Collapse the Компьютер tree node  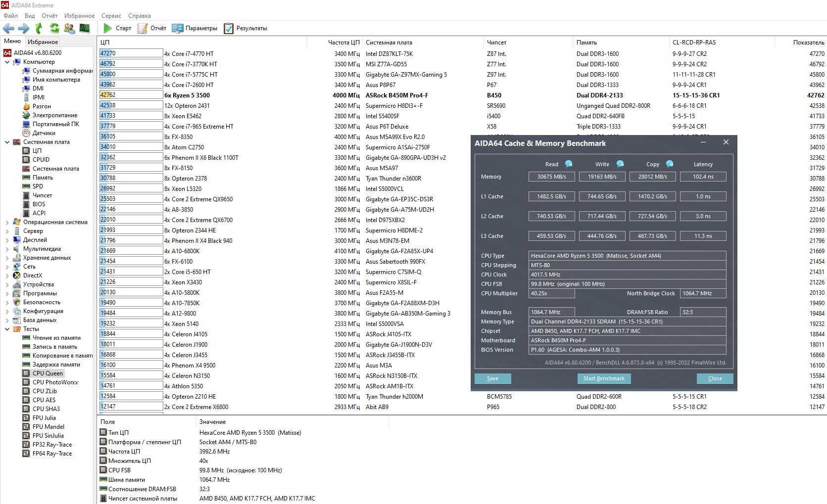pos(7,62)
